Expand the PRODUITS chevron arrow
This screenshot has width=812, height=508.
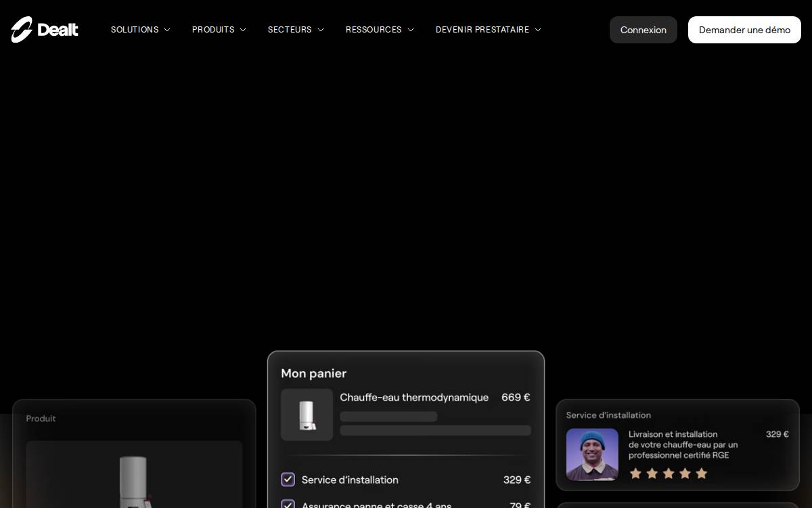[243, 30]
